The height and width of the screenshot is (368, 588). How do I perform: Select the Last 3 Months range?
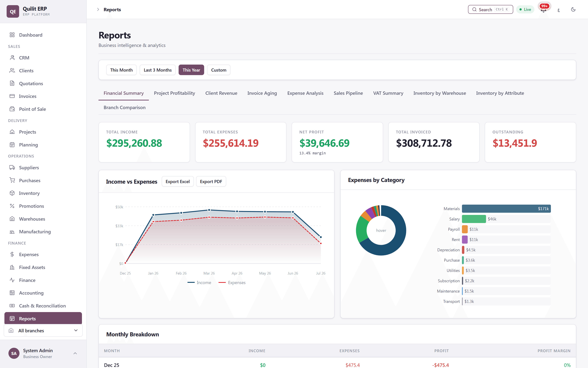pos(158,70)
